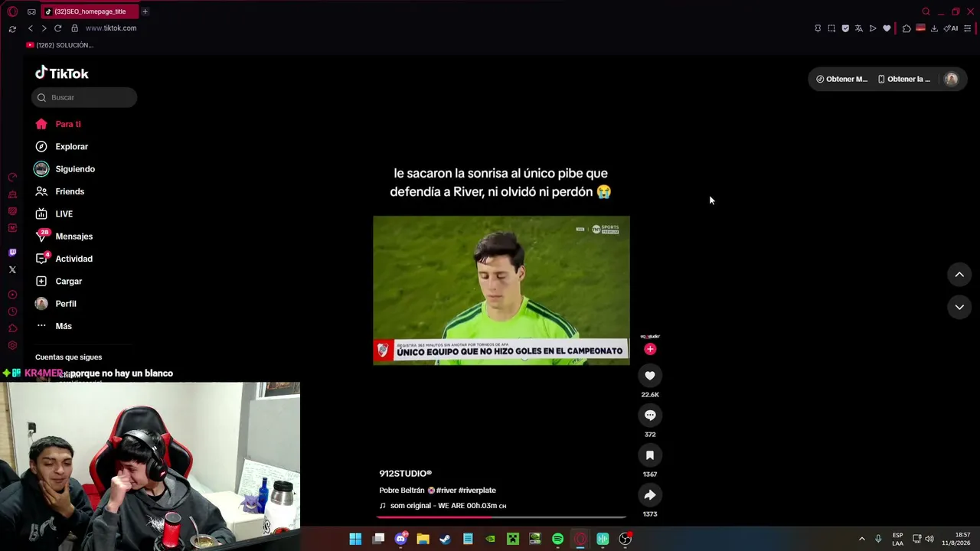The height and width of the screenshot is (551, 980).
Task: Open the browser translate icon
Action: pyautogui.click(x=859, y=28)
